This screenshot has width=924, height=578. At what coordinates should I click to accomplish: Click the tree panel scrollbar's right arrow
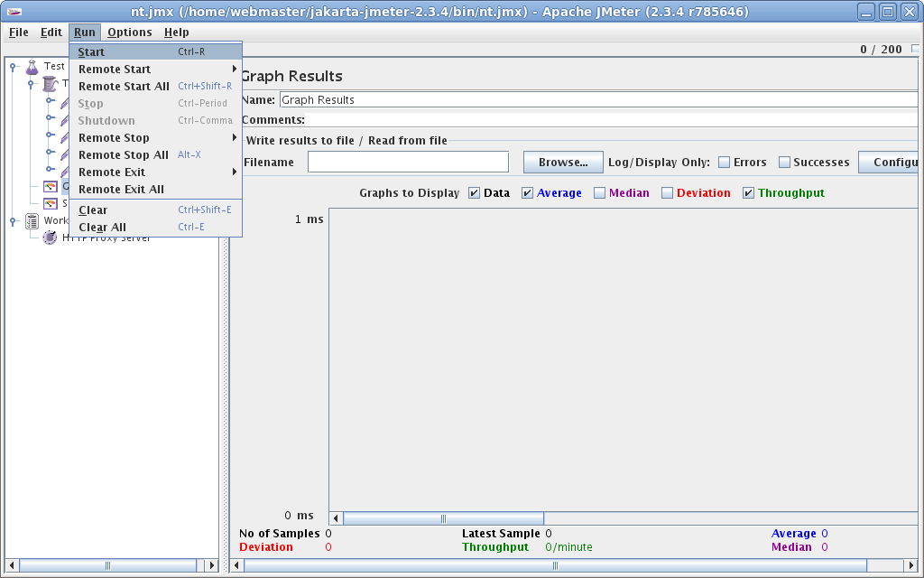pos(211,565)
